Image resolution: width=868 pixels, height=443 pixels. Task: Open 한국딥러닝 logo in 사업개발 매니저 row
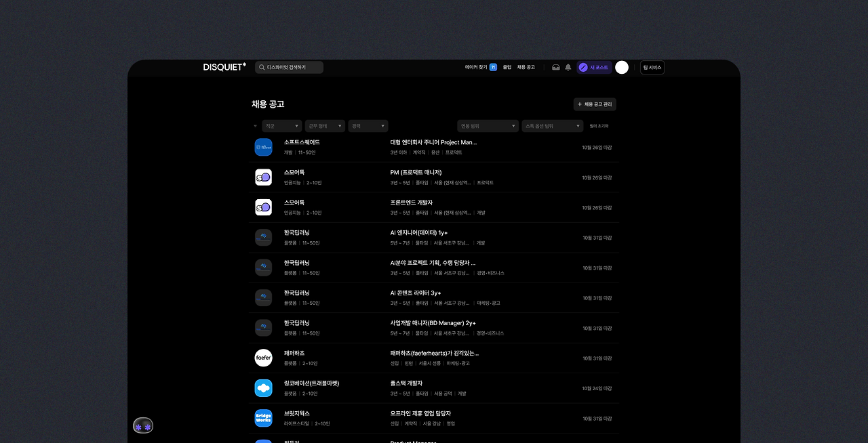pos(263,328)
